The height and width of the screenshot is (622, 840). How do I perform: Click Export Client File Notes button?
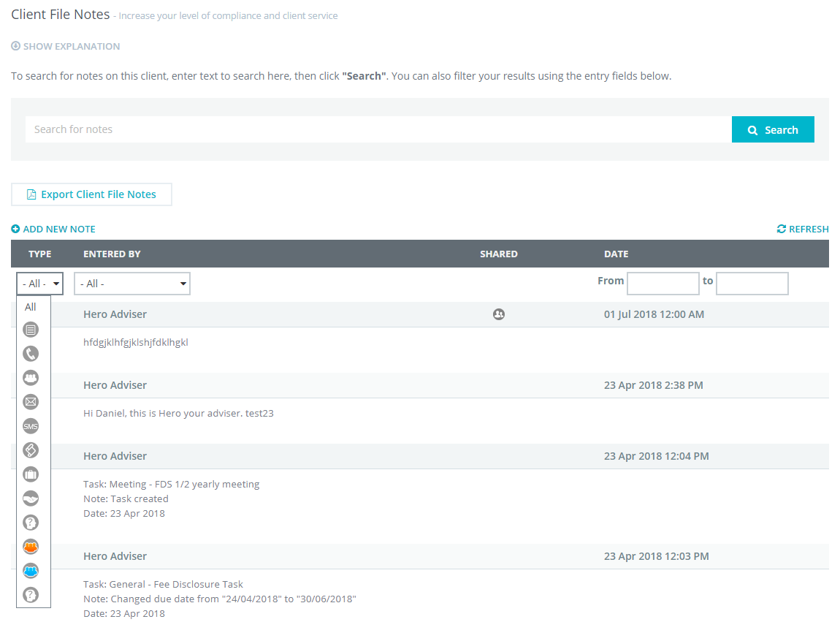pyautogui.click(x=91, y=194)
